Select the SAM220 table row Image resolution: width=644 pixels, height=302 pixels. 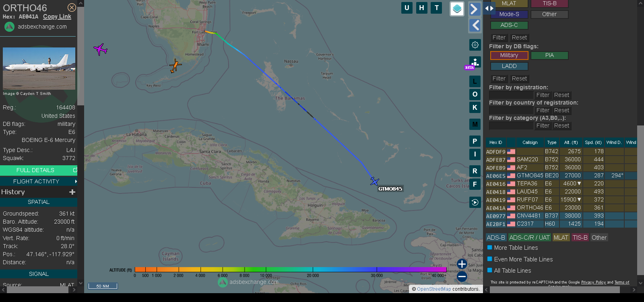point(561,159)
